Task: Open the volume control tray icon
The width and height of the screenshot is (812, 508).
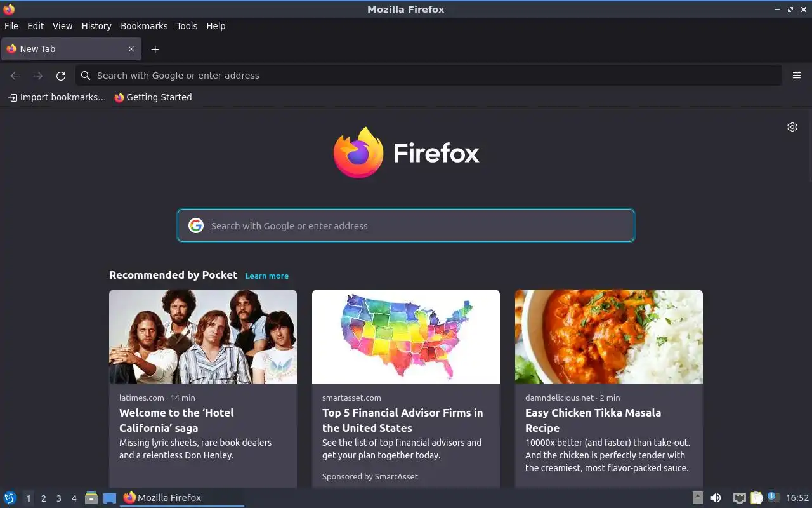Action: pos(716,498)
